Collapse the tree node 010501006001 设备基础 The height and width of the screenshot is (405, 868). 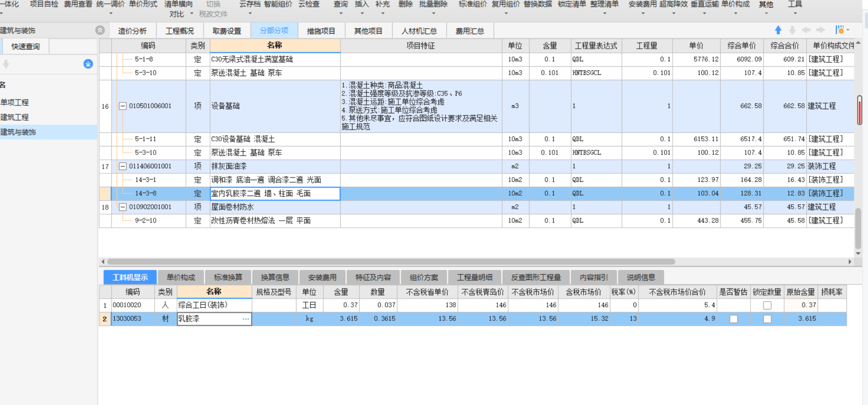tap(122, 106)
